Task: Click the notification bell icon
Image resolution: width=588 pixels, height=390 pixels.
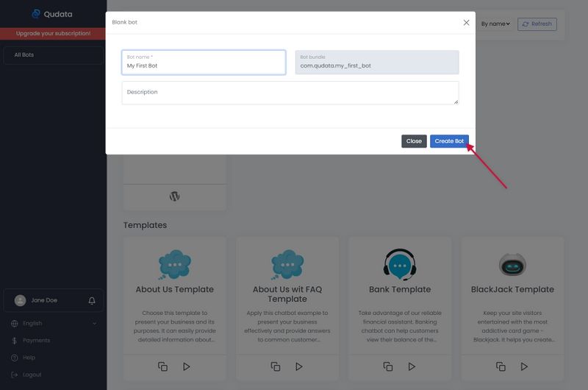Action: [x=92, y=301]
